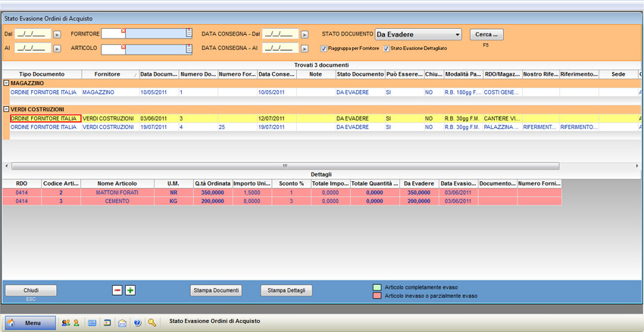This screenshot has width=644, height=332.
Task: Click the calculator keyboard icon in bottom toolbar
Action: pos(92,323)
